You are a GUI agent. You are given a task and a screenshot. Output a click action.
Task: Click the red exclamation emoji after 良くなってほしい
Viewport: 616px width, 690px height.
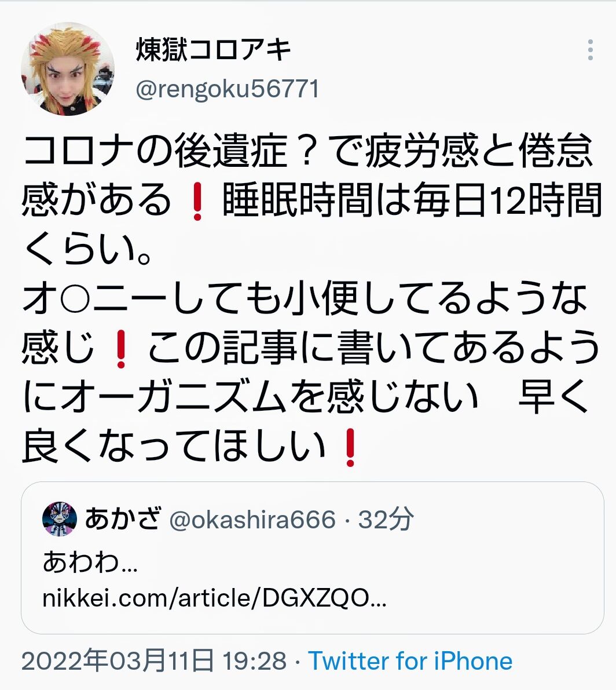[x=350, y=447]
